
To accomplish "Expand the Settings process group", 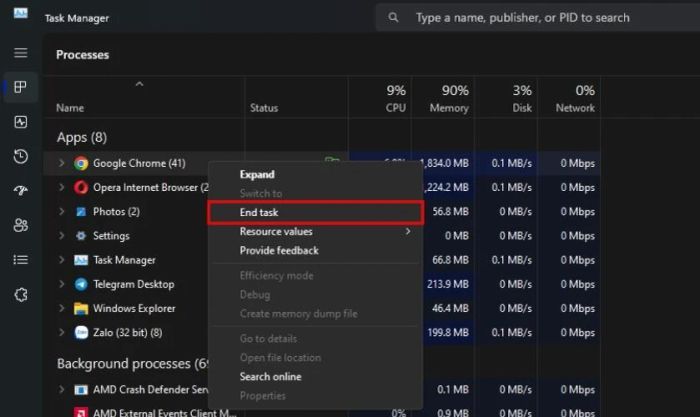I will tap(62, 236).
